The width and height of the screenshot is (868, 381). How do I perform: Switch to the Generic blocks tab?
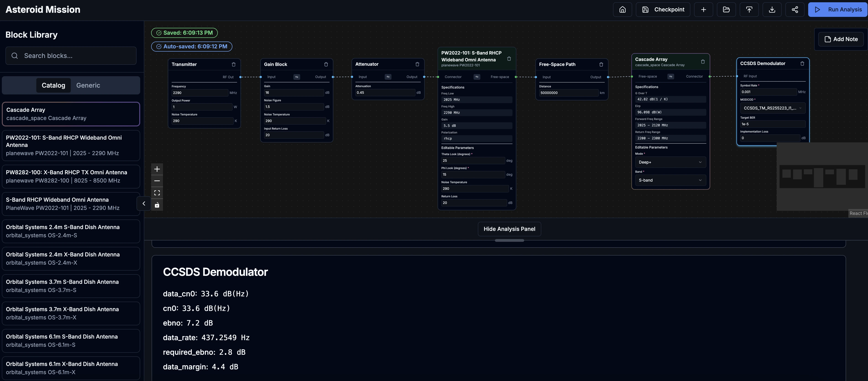coord(88,85)
